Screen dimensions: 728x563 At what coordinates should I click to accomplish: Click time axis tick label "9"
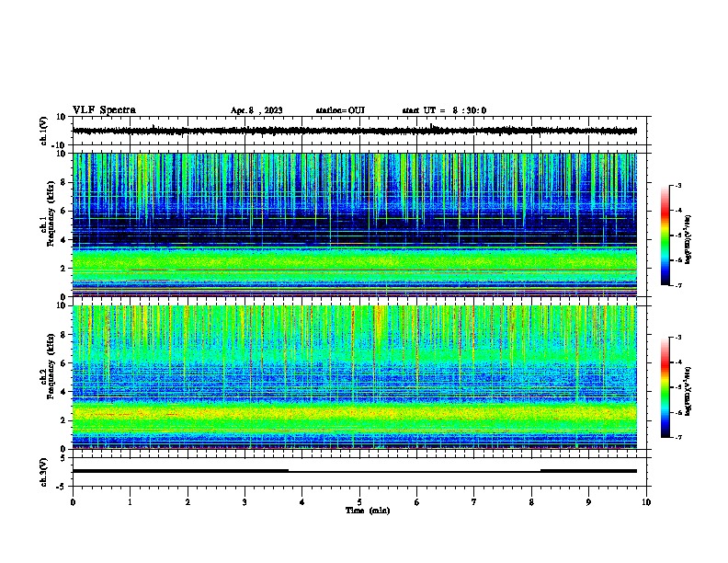coord(588,502)
